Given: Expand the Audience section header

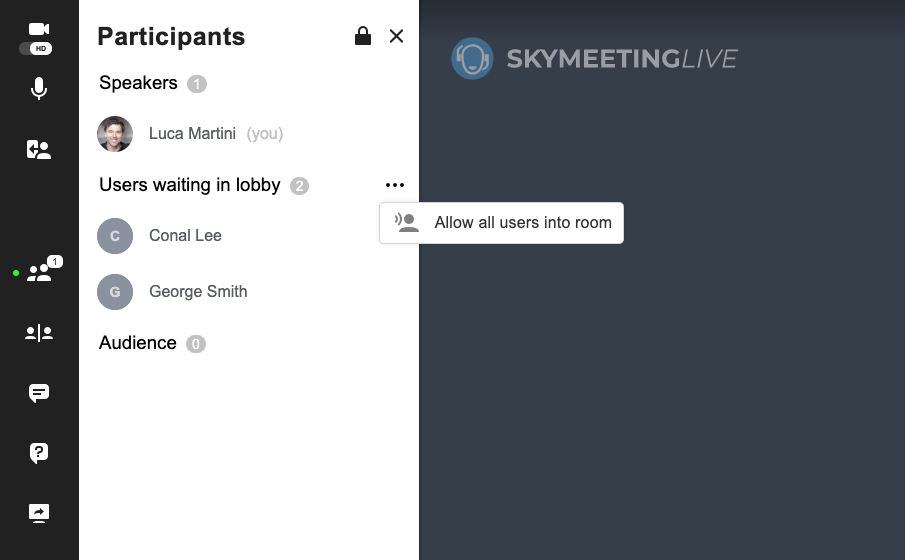Looking at the screenshot, I should (x=138, y=343).
